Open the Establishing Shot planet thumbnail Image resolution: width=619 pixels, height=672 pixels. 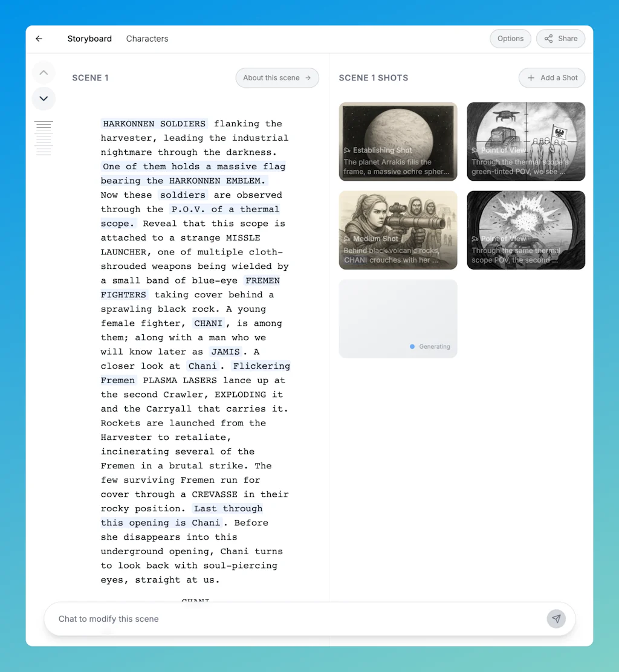coord(398,141)
